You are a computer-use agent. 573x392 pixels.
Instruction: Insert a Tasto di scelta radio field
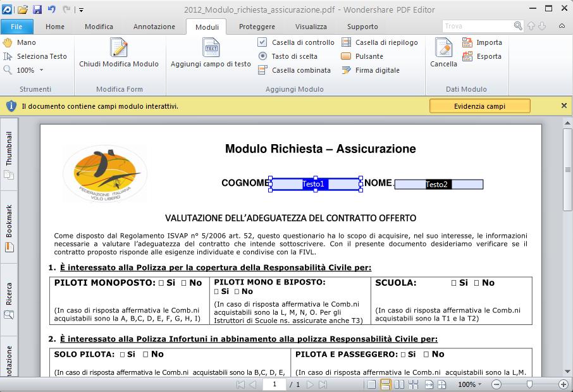(x=288, y=56)
